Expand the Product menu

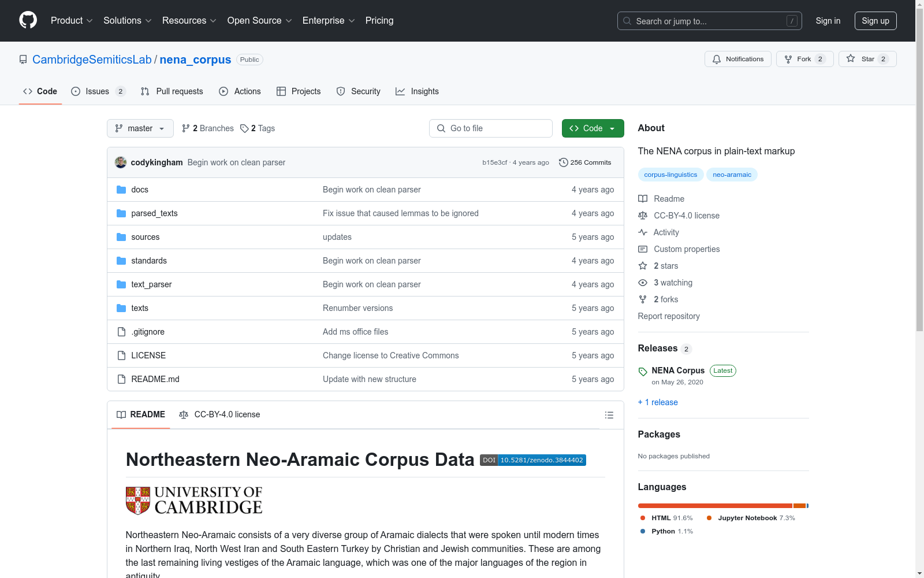[x=72, y=21]
